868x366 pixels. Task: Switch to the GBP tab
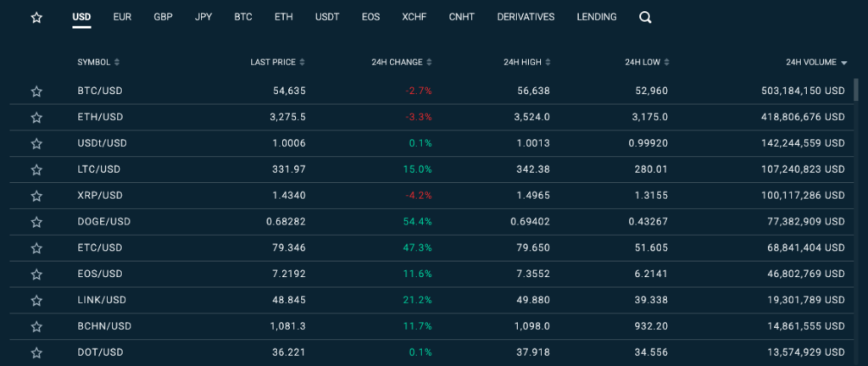pos(164,17)
